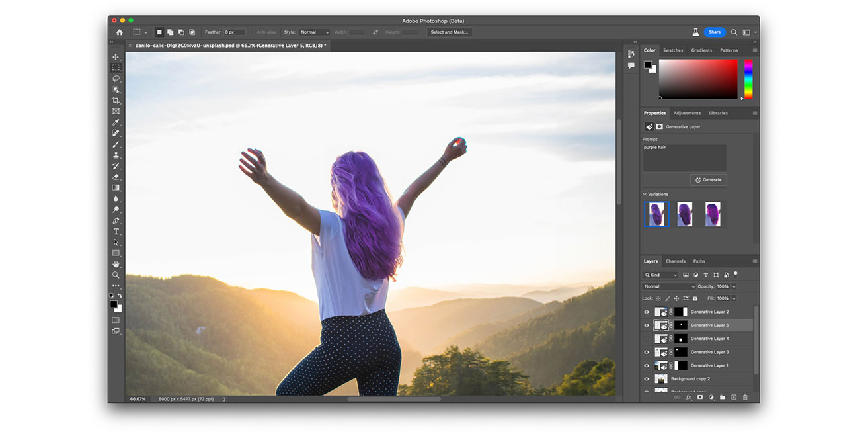Switch to the Gradients tab
This screenshot has height=434, width=868.
tap(701, 50)
